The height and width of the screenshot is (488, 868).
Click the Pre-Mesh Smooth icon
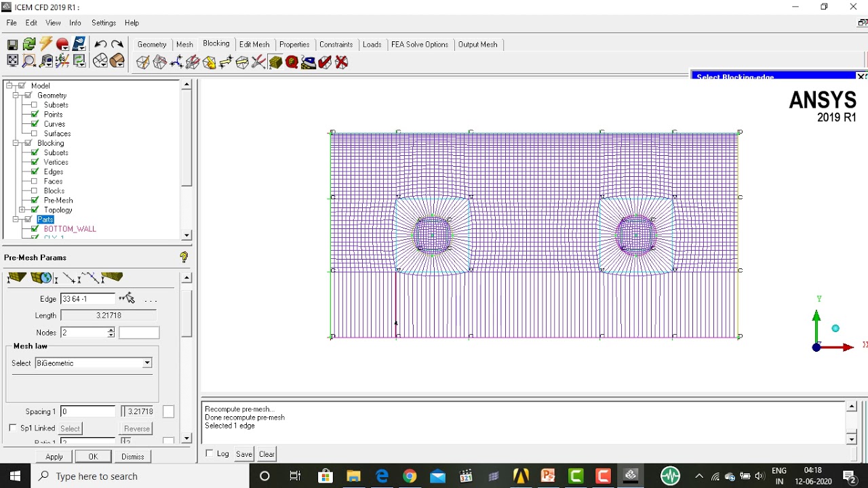[x=309, y=62]
